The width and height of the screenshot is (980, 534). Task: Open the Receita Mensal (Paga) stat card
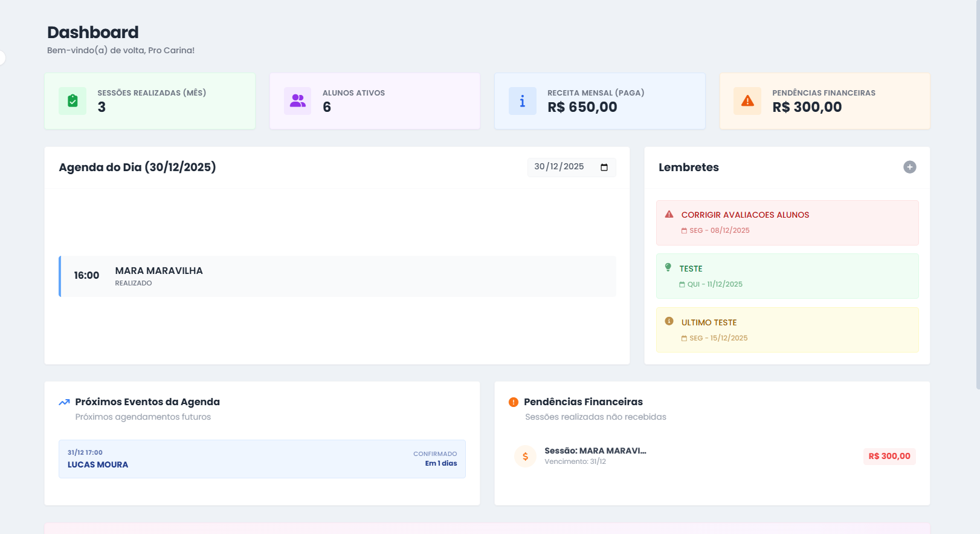(x=600, y=101)
